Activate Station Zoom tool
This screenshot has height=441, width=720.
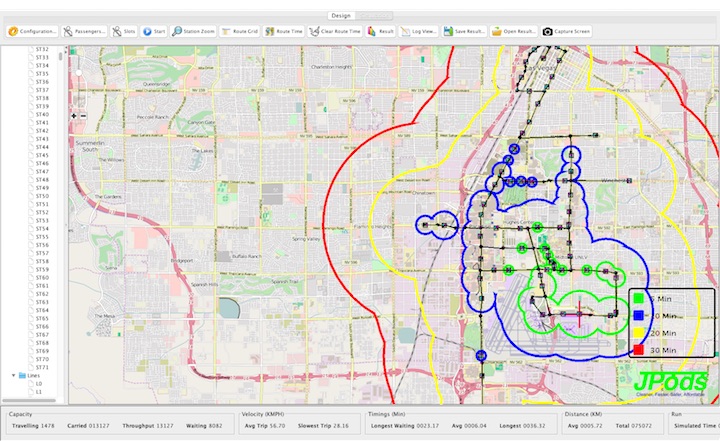point(193,31)
